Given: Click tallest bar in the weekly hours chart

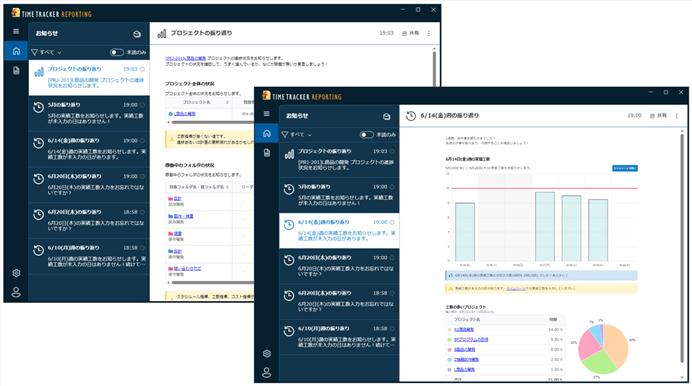Looking at the screenshot, I should point(545,227).
